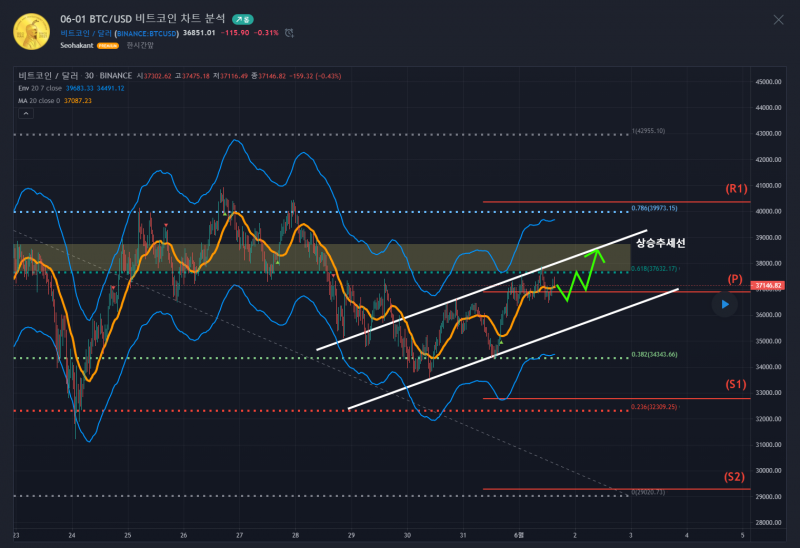Viewport: 800px width, 548px height.
Task: Click the 0.786 Fibonacci level label
Action: pyautogui.click(x=654, y=208)
